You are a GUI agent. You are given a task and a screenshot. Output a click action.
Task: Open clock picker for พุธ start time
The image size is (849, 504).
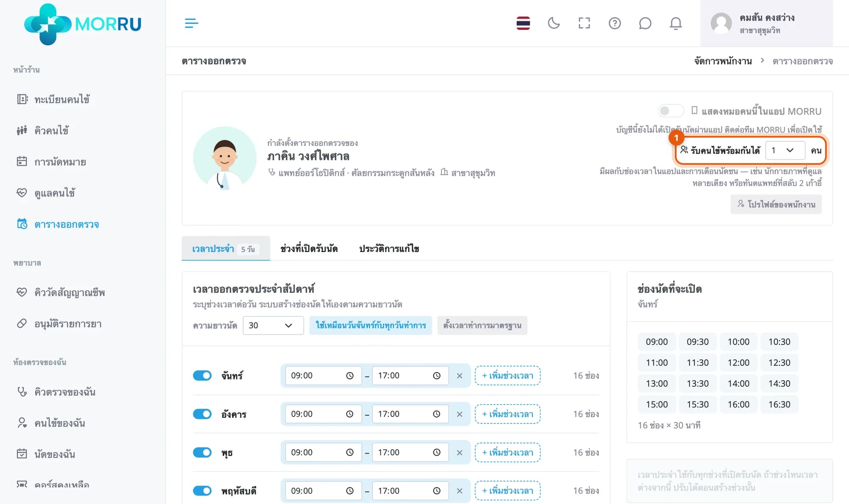pos(350,452)
